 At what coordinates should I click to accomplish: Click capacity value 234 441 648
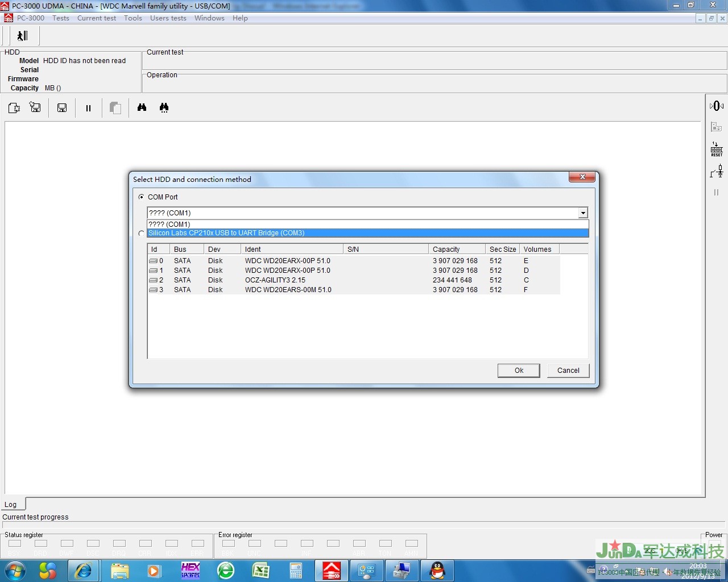tap(452, 280)
